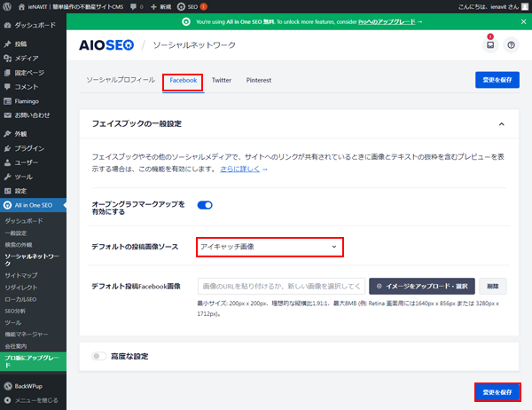This screenshot has height=410, width=532.
Task: Open the comments bubble in admin bar
Action: [x=137, y=6]
